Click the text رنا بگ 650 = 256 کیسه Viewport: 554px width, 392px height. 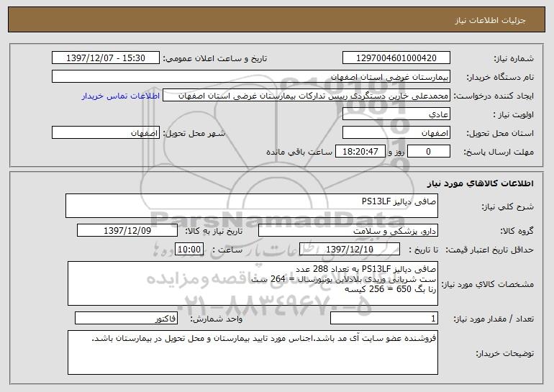(x=391, y=289)
